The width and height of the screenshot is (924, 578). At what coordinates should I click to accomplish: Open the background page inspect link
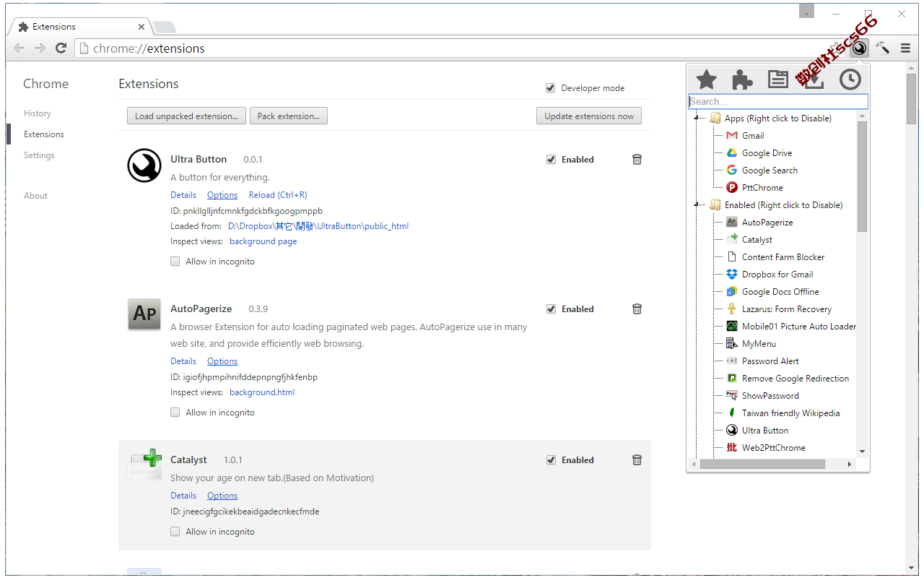click(263, 241)
